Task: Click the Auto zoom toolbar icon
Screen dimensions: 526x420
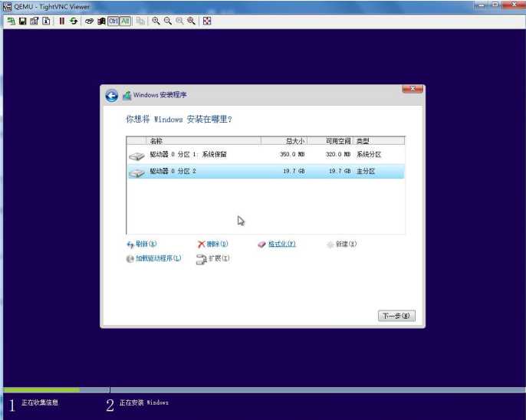Action: click(x=191, y=21)
